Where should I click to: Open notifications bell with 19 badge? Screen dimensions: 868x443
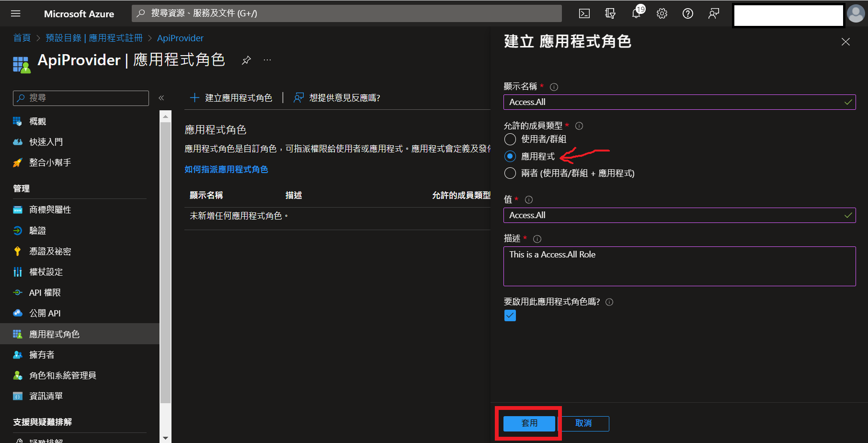[x=637, y=13]
